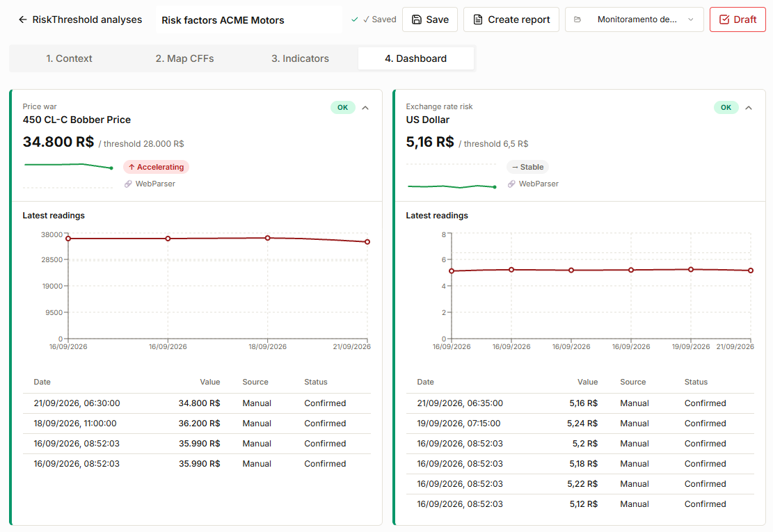Screen dimensions: 773x532
Task: Click the document icon in Create report
Action: (x=478, y=19)
